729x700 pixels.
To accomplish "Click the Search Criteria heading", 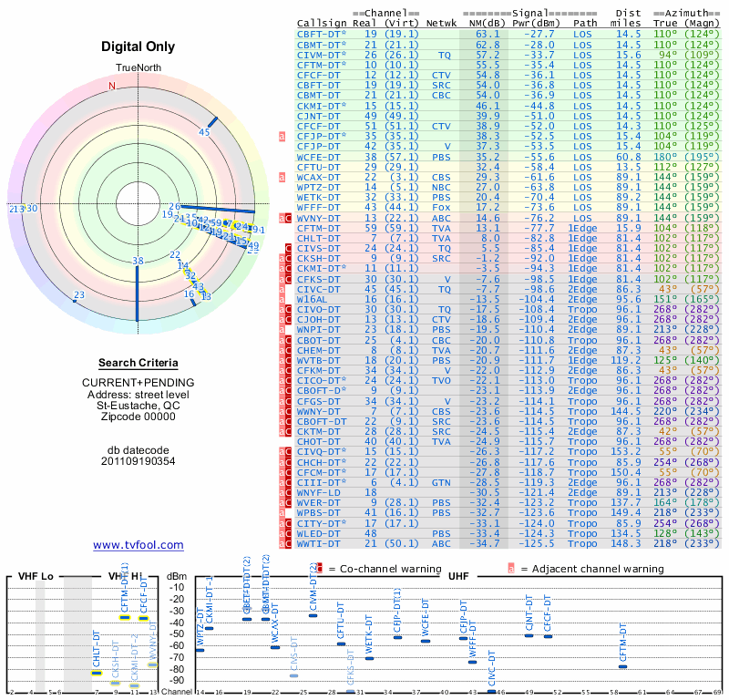I will click(139, 363).
